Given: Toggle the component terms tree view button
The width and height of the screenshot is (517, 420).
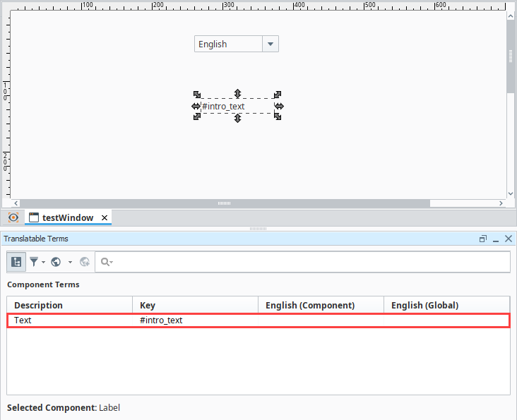Looking at the screenshot, I should (x=17, y=262).
